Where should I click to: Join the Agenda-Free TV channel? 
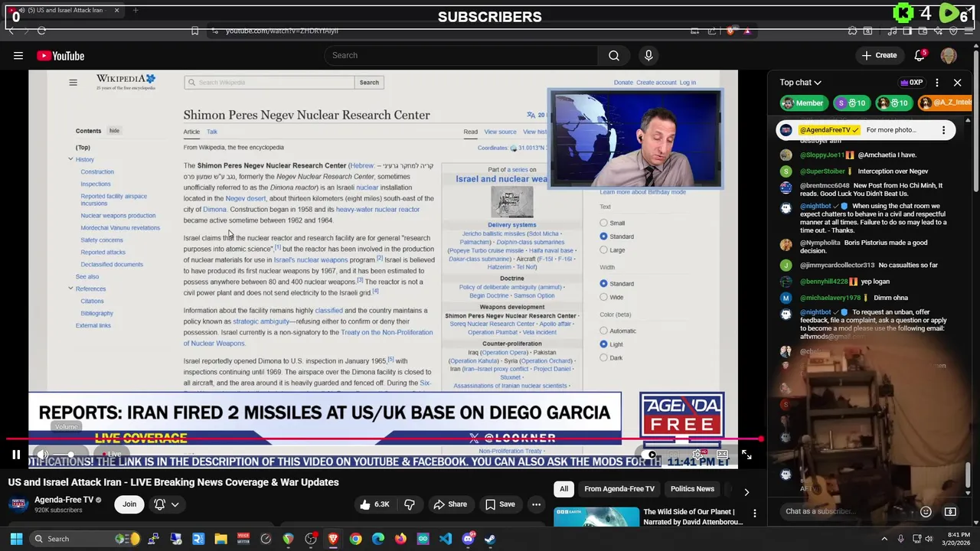129,504
